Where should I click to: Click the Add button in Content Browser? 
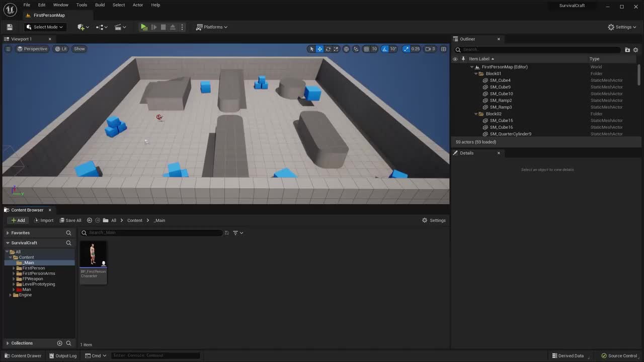(18, 220)
